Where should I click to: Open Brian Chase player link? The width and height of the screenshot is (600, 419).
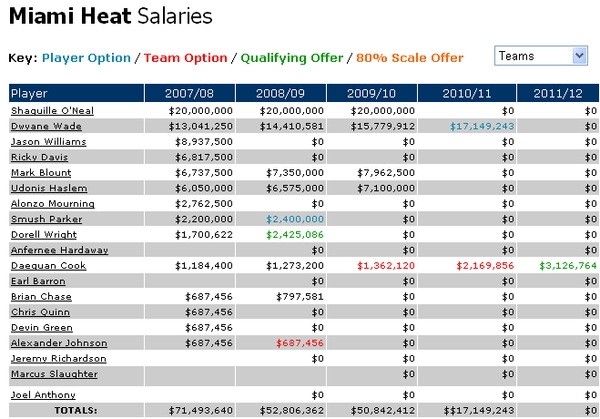41,297
